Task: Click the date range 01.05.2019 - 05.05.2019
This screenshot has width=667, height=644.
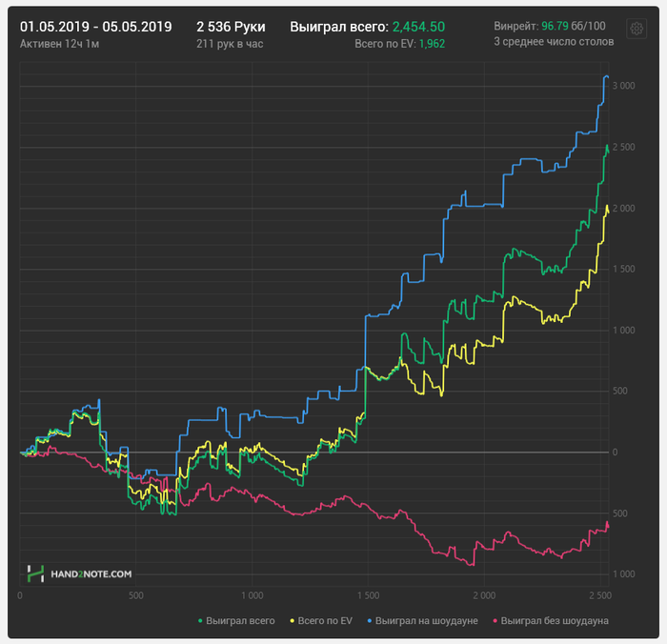Action: click(x=95, y=27)
